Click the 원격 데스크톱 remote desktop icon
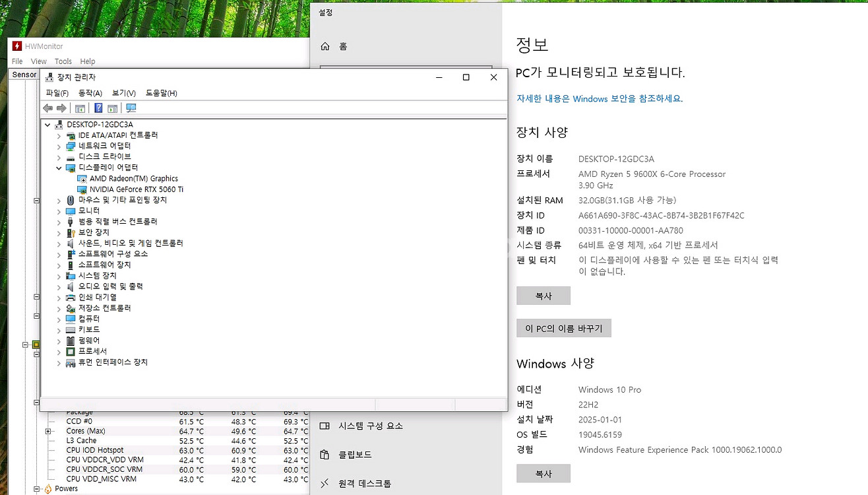Image resolution: width=868 pixels, height=495 pixels. (324, 482)
